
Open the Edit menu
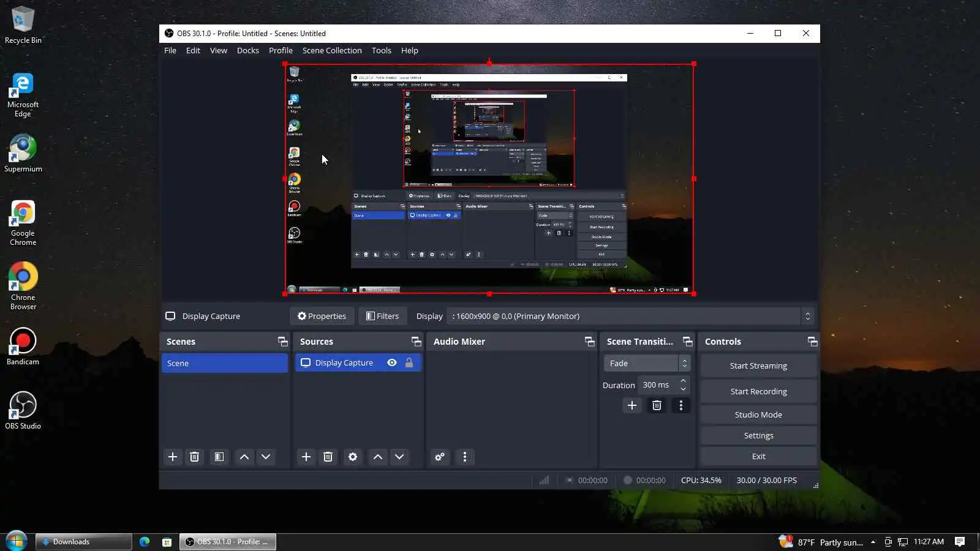193,50
